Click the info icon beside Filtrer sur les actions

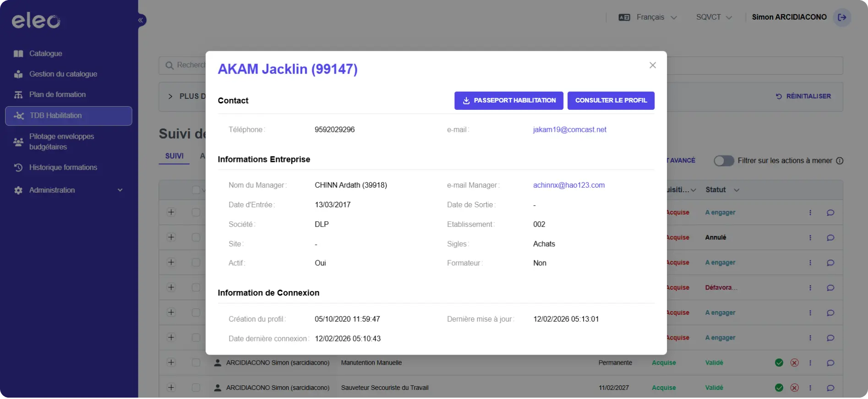tap(840, 161)
